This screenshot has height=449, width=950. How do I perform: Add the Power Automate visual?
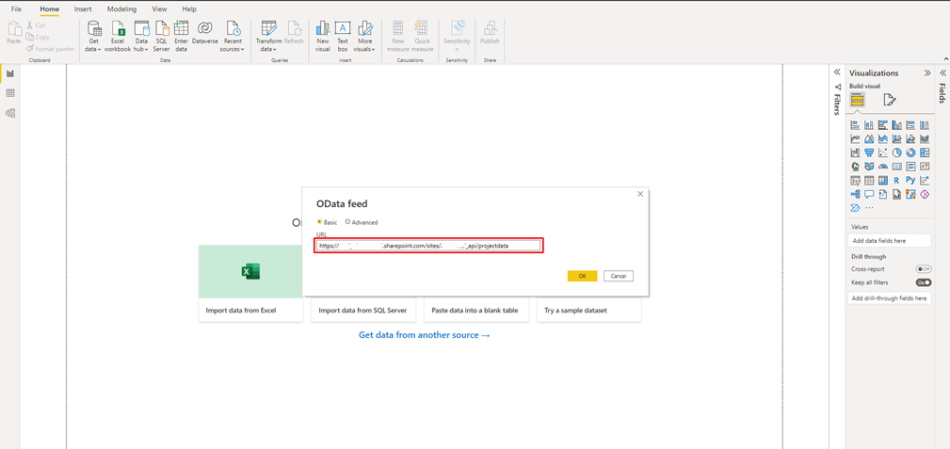tap(855, 208)
